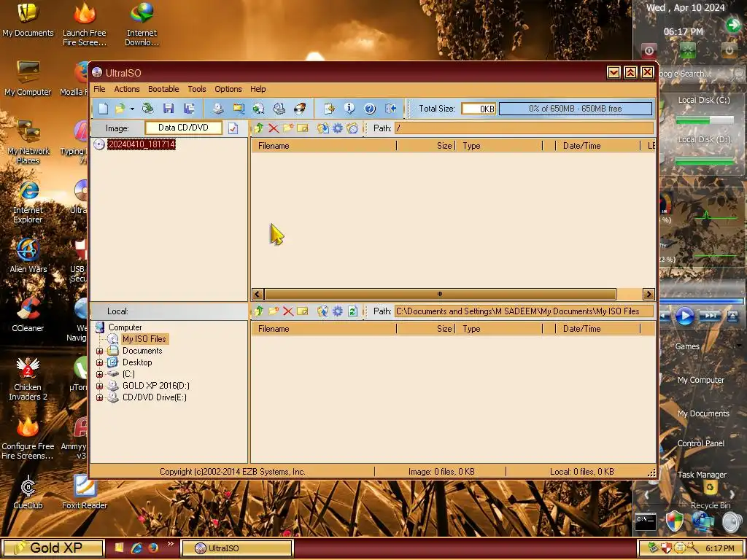Click the Local Path field showing My ISO Files

point(524,311)
